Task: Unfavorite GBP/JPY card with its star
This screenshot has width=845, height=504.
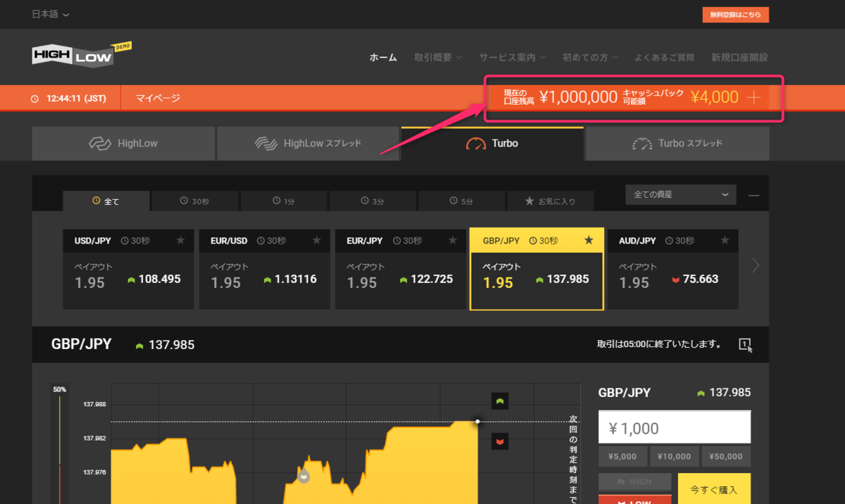Action: pyautogui.click(x=589, y=241)
